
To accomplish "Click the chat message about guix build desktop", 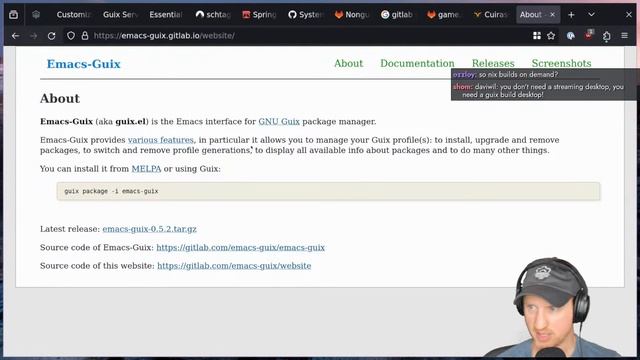I will tap(538, 91).
